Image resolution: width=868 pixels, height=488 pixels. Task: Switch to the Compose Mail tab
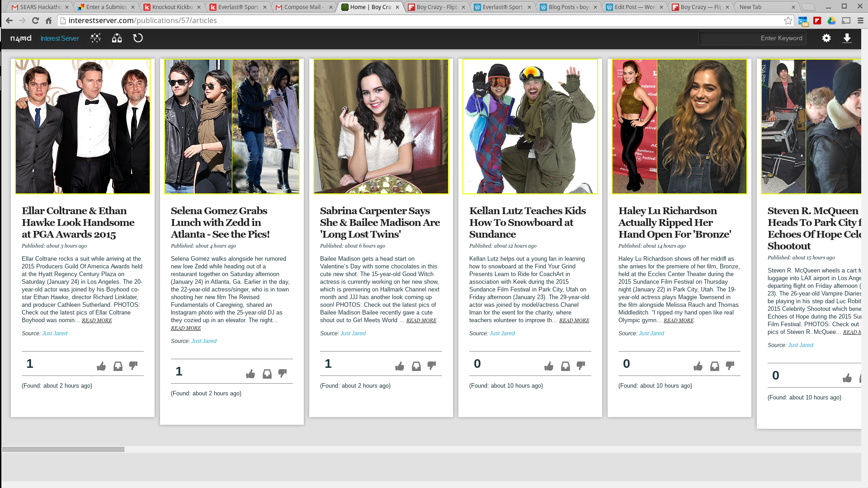pos(303,7)
